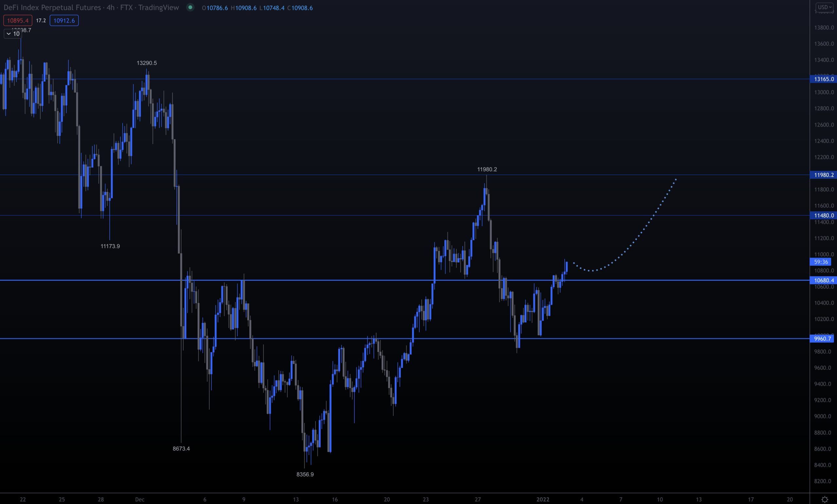837x504 pixels.
Task: Select the 11480.0 horizontal line label
Action: (823, 215)
